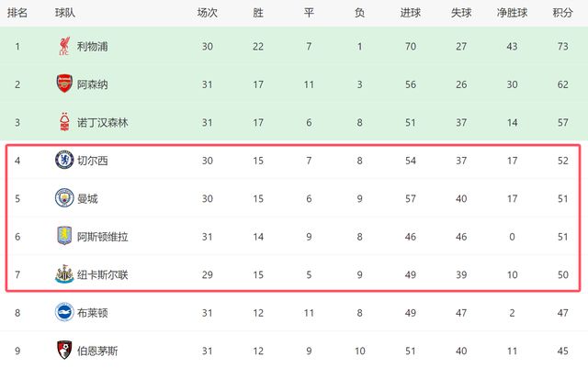Select the 曼城 team name
Screen dimensions: 588x368
click(x=88, y=198)
